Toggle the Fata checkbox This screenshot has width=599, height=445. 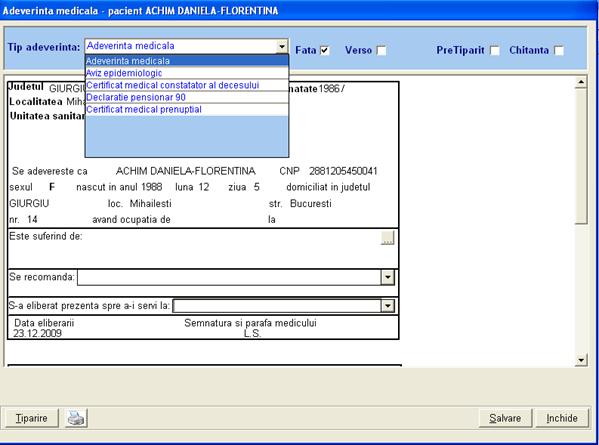(325, 50)
